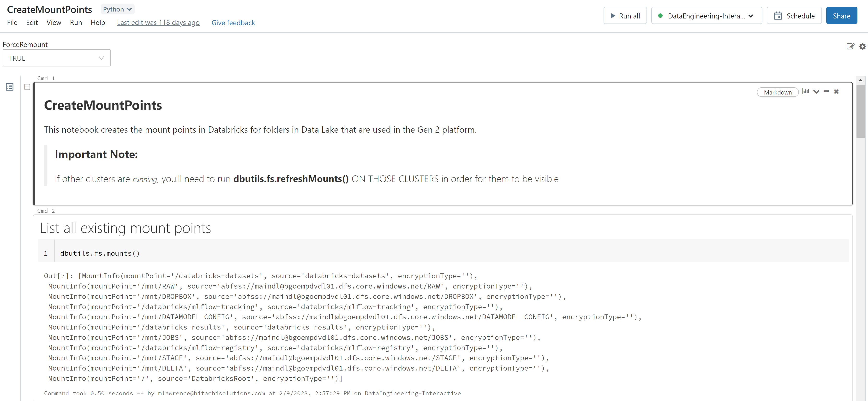Open the Help menu
868x401 pixels.
[98, 23]
